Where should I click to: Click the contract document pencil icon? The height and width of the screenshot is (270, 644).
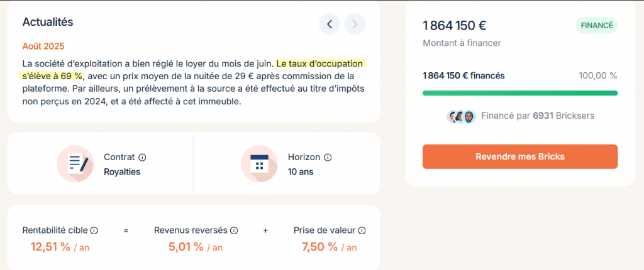75,164
